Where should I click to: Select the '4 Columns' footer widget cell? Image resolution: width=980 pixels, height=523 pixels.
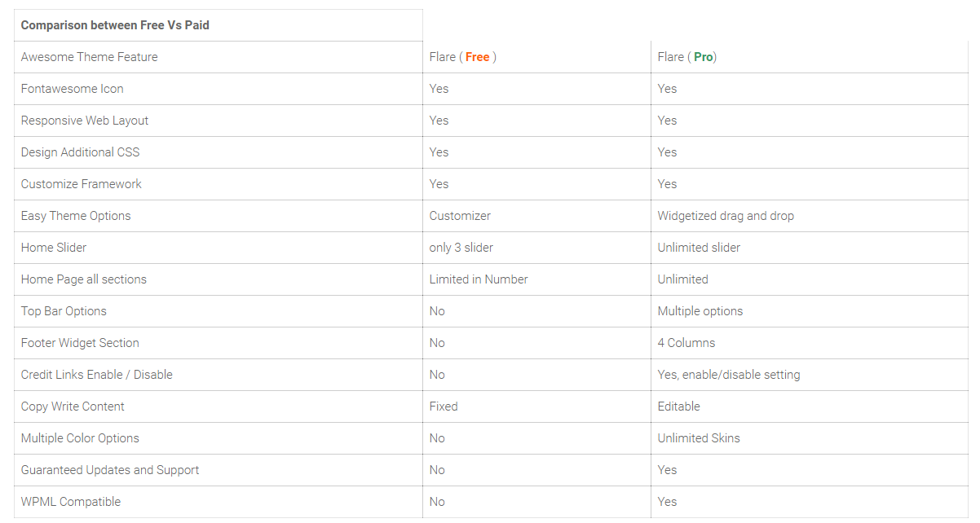pos(686,343)
